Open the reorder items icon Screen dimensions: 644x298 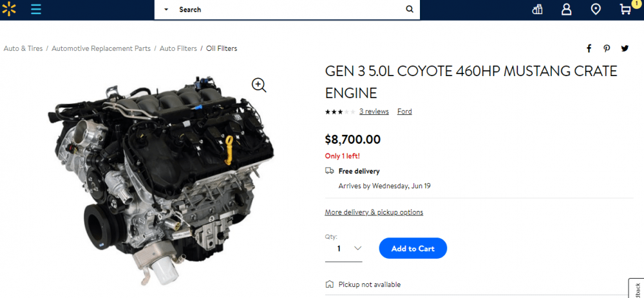pos(538,10)
